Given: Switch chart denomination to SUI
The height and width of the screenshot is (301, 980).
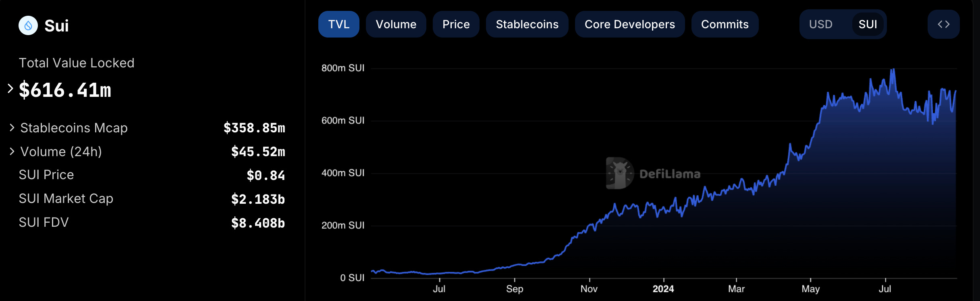Looking at the screenshot, I should [868, 24].
